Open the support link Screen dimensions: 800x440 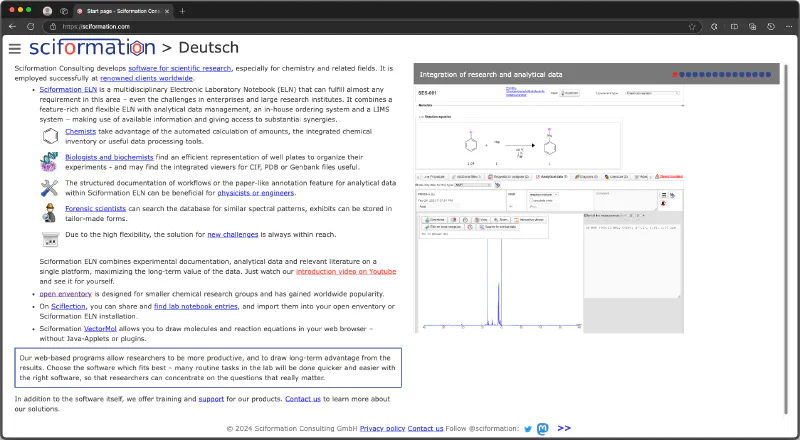coord(211,399)
